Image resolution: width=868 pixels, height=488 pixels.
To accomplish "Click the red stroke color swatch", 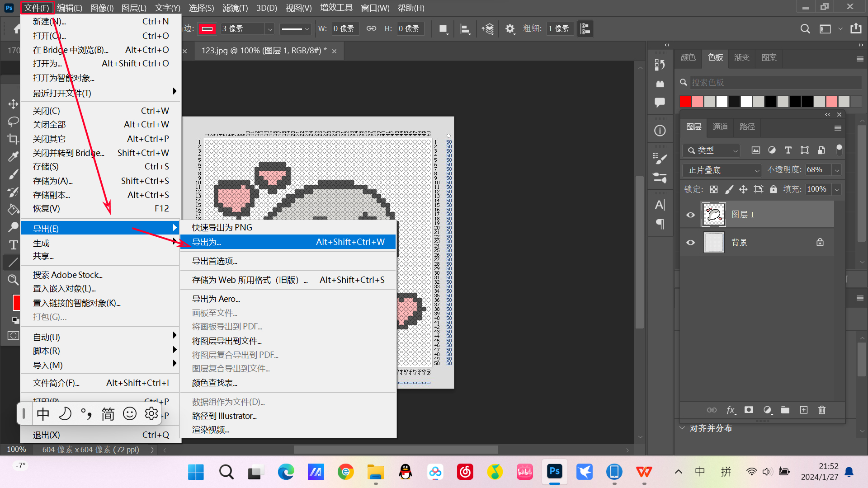I will click(208, 29).
